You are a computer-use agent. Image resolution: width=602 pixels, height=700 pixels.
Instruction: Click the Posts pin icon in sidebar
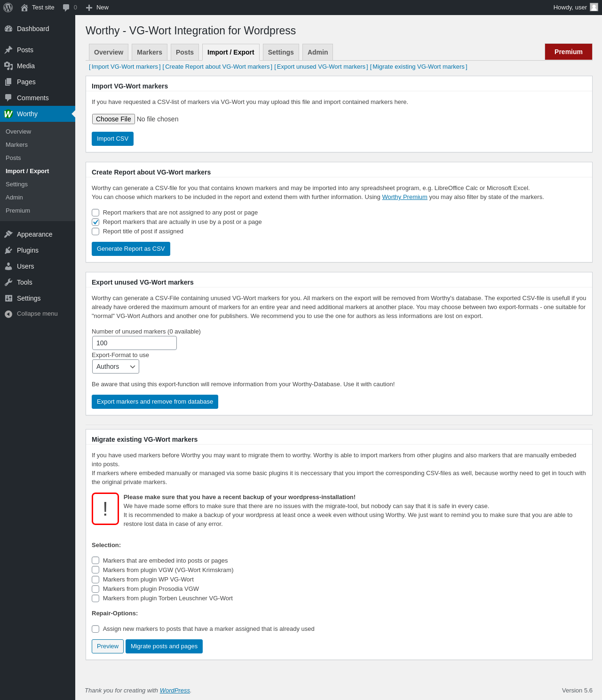8,50
